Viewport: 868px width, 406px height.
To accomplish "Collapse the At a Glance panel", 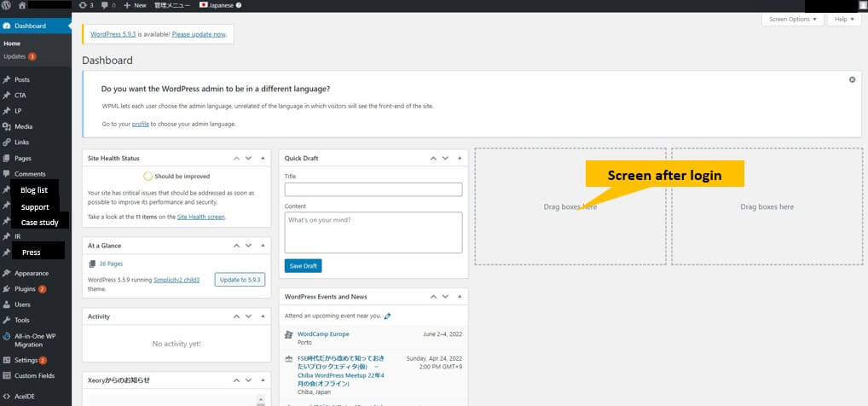I will tap(263, 246).
